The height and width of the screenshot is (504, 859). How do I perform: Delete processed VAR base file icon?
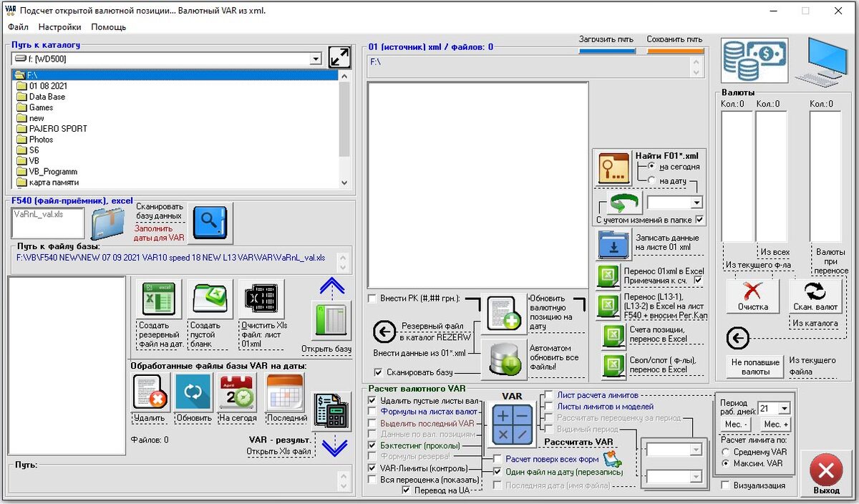[150, 392]
